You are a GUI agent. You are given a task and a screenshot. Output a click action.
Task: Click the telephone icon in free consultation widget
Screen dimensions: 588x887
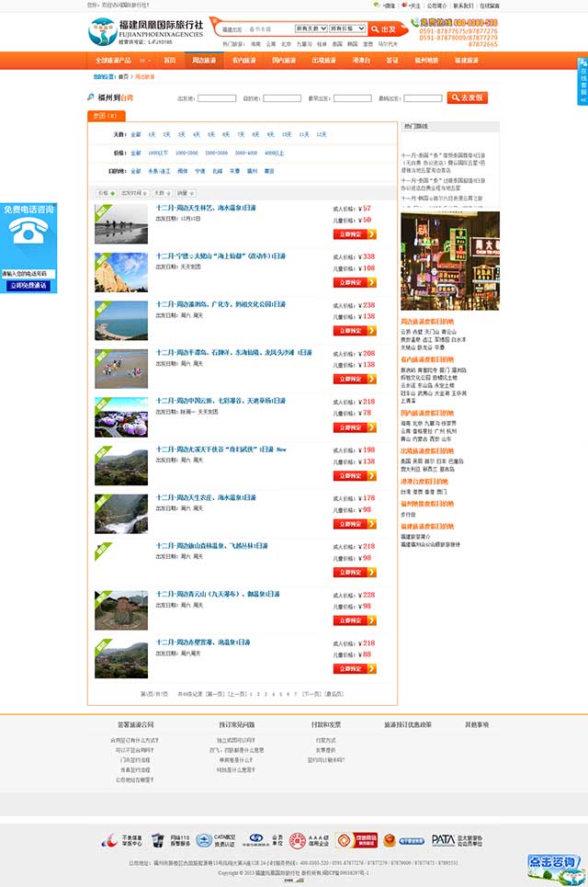(x=28, y=234)
